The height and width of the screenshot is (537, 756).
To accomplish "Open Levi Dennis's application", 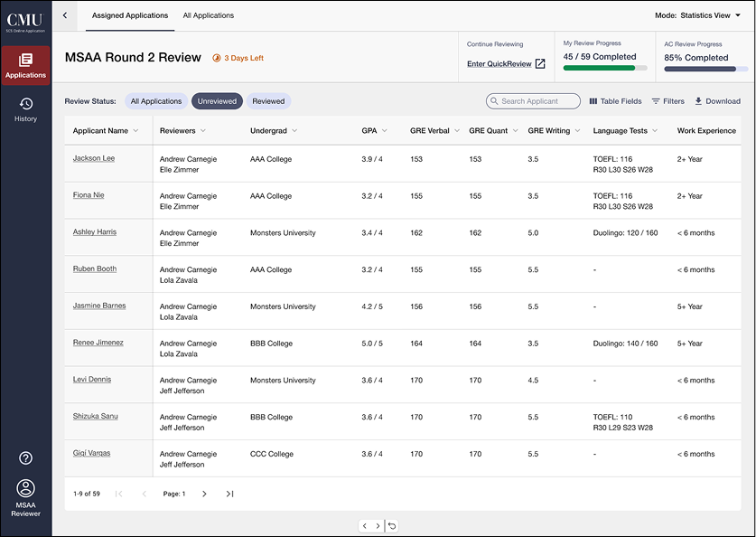I will click(91, 379).
